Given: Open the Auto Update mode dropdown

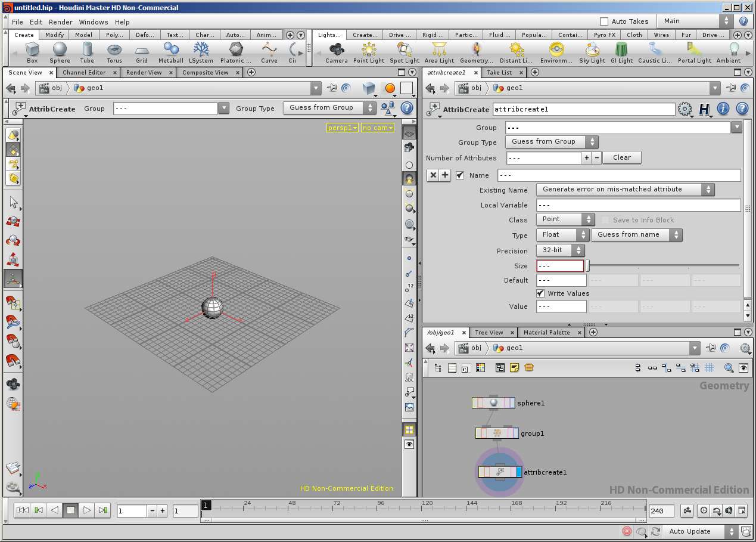Looking at the screenshot, I should coord(701,531).
